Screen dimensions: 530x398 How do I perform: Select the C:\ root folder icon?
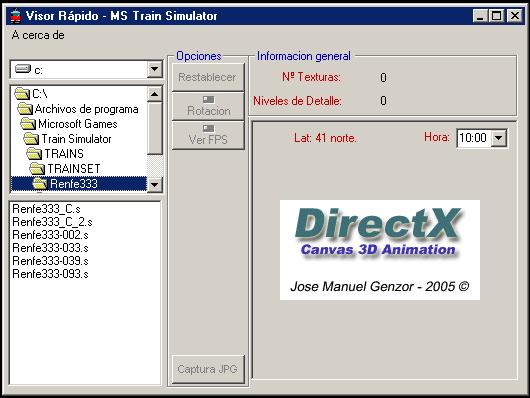pos(22,93)
